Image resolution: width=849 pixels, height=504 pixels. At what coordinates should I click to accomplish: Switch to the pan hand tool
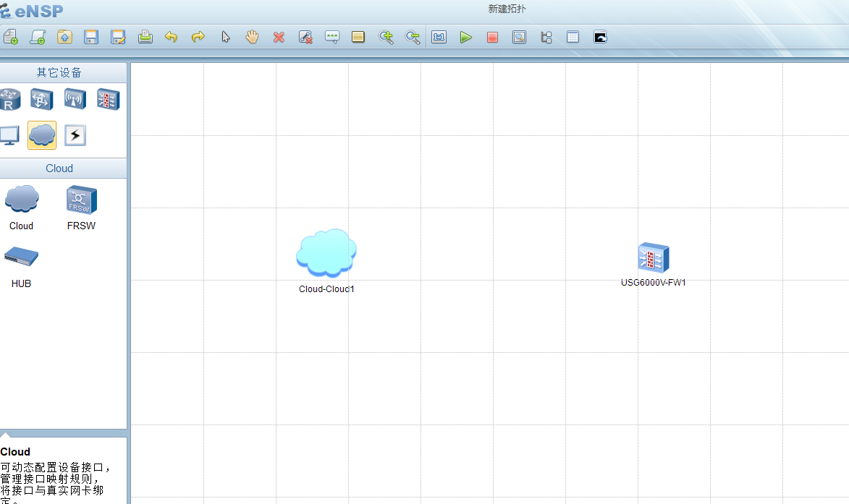pos(252,37)
